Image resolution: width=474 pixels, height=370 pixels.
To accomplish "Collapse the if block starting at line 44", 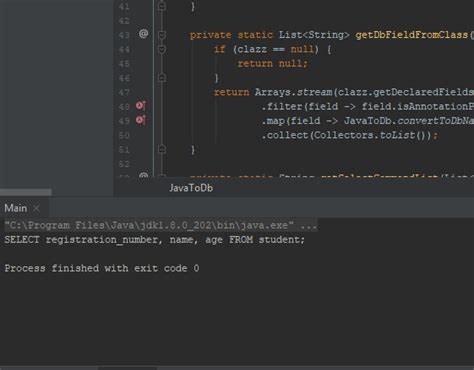I will pos(162,49).
